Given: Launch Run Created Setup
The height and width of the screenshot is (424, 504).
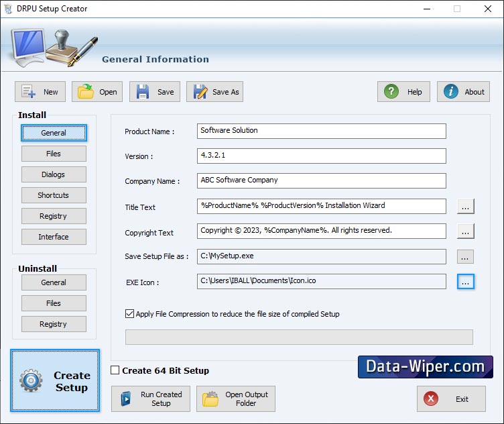Looking at the screenshot, I should click(x=151, y=399).
